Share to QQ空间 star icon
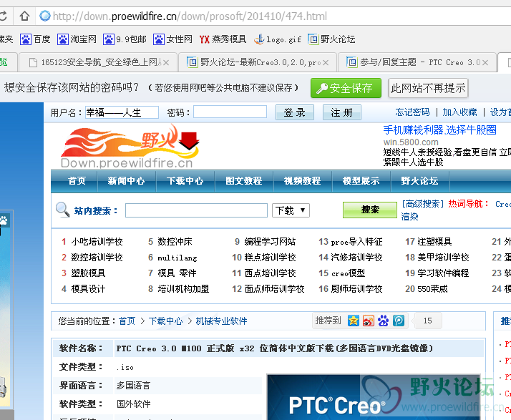The width and height of the screenshot is (511, 420). pos(354,321)
